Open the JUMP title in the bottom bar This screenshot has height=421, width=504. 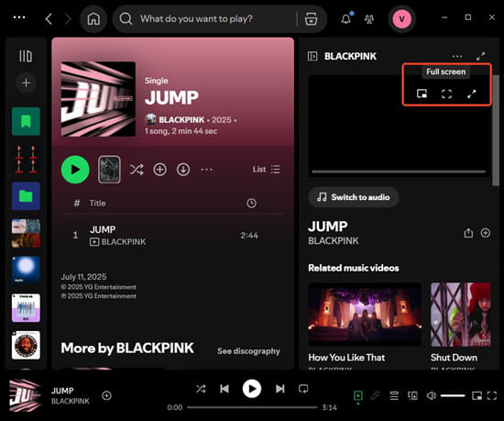pyautogui.click(x=62, y=391)
